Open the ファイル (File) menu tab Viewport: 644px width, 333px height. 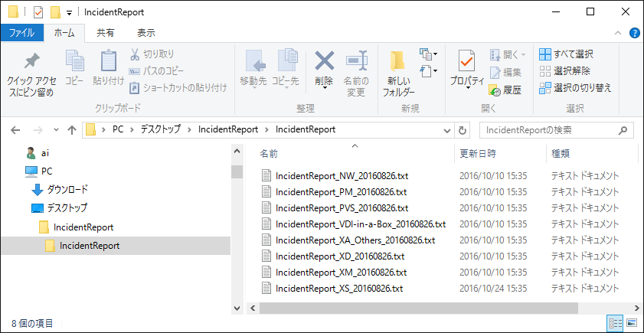coord(21,33)
